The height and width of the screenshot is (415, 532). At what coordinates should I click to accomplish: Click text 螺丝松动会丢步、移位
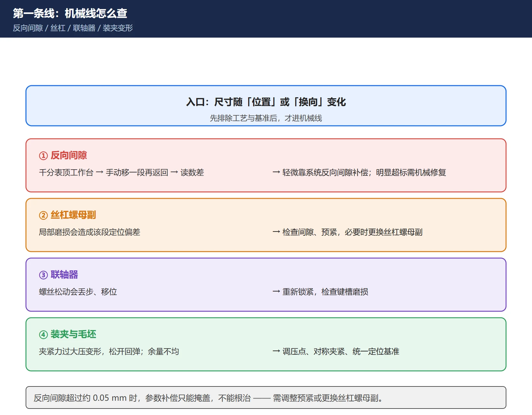pyautogui.click(x=78, y=292)
